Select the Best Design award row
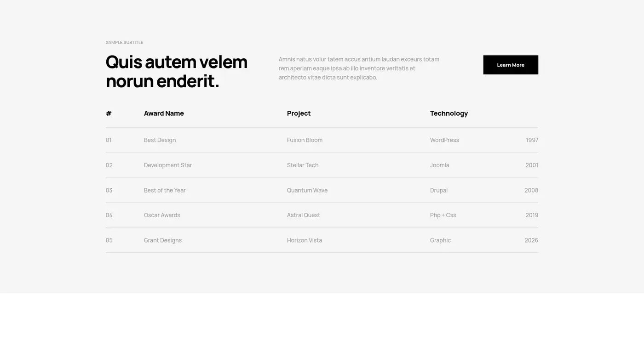Image resolution: width=644 pixels, height=362 pixels. click(160, 140)
